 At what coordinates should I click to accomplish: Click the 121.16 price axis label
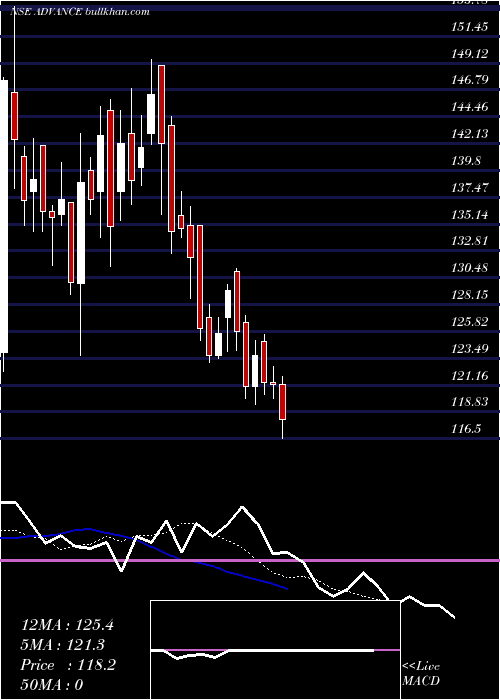pyautogui.click(x=469, y=375)
